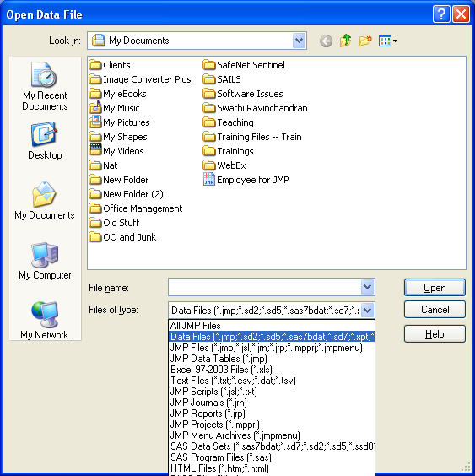Click the Cancel button
The width and height of the screenshot is (475, 476).
point(435,310)
